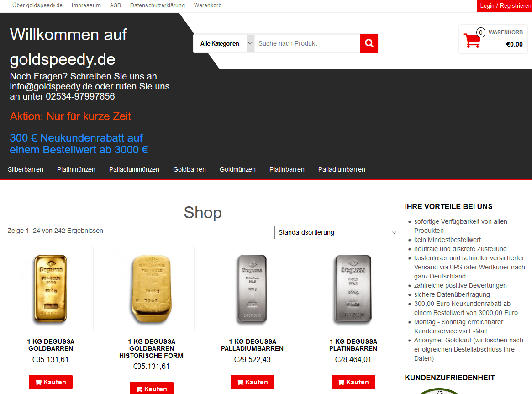Open the Impressum link
The image size is (532, 394).
click(x=86, y=5)
